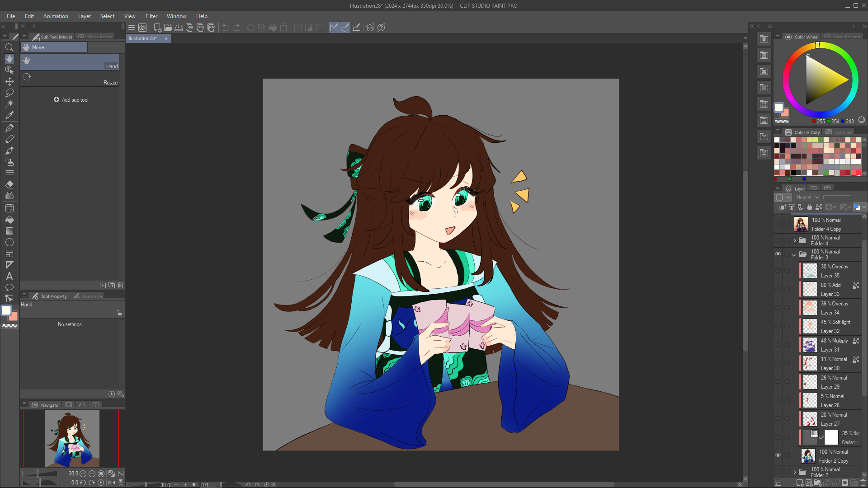Switch to the Color Set tab
Screen dimensions: 868x488
[x=840, y=132]
